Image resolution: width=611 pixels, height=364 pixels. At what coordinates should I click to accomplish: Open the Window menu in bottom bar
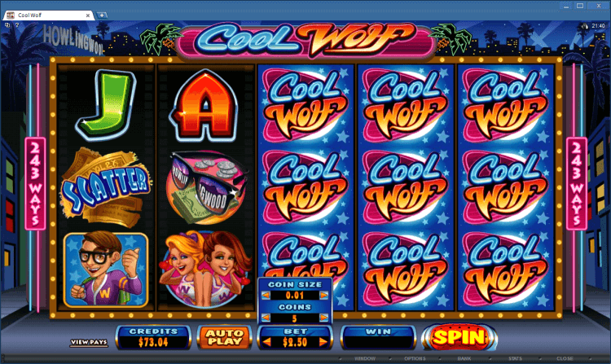(x=365, y=358)
